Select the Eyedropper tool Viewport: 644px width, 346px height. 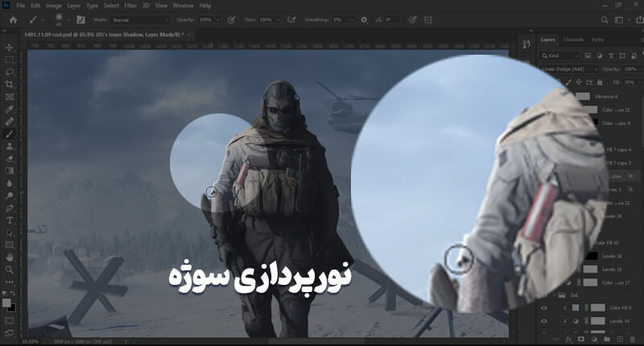(10, 109)
